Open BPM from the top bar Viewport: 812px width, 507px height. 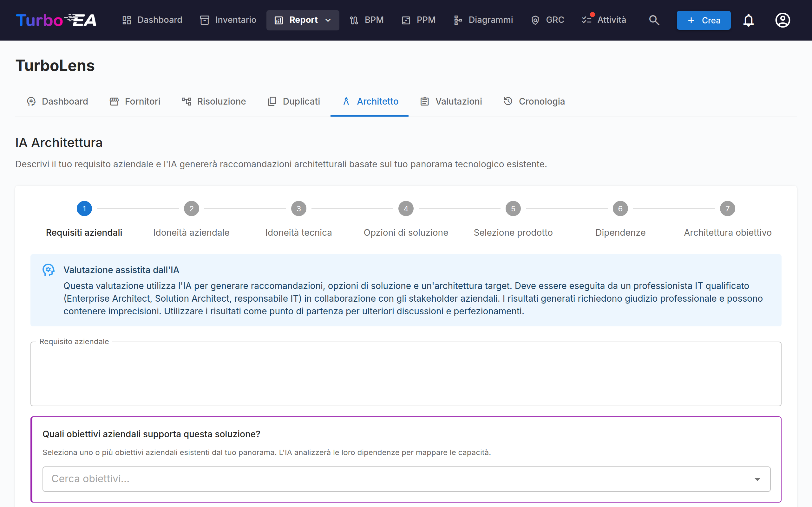pyautogui.click(x=367, y=20)
